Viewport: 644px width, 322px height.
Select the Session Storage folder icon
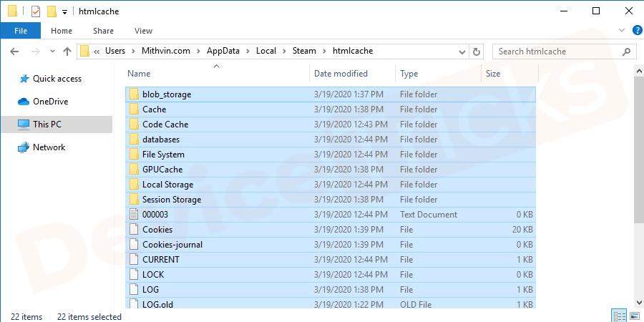click(134, 199)
